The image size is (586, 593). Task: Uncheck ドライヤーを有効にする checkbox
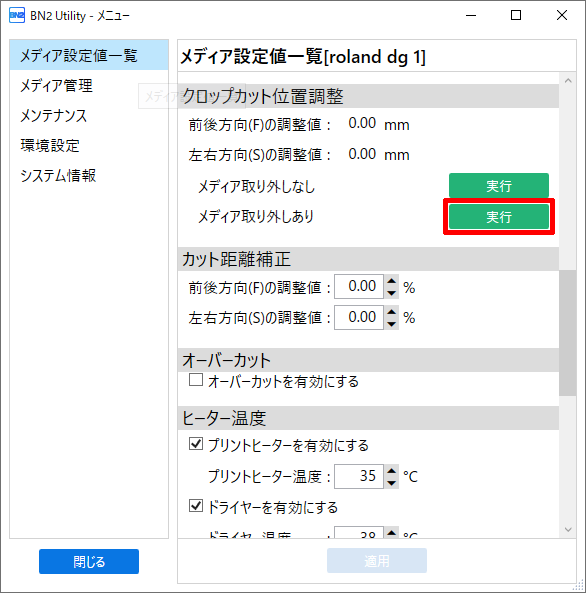[x=196, y=505]
